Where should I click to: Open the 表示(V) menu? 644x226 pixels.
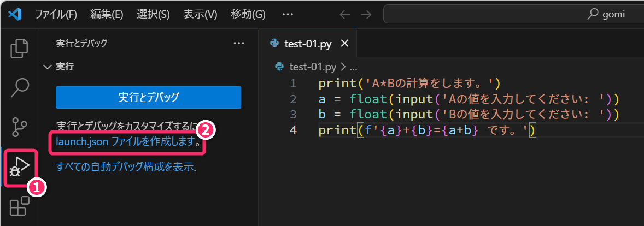coord(200,15)
